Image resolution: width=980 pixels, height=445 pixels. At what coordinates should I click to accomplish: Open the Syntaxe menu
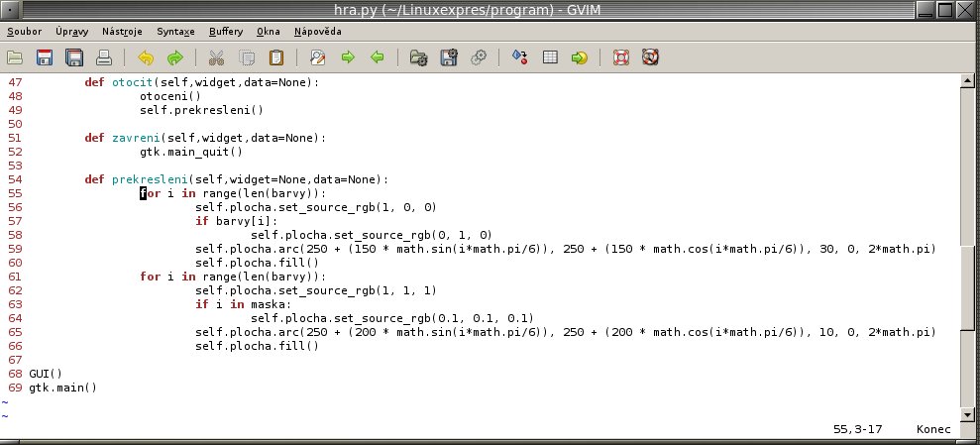tap(175, 32)
